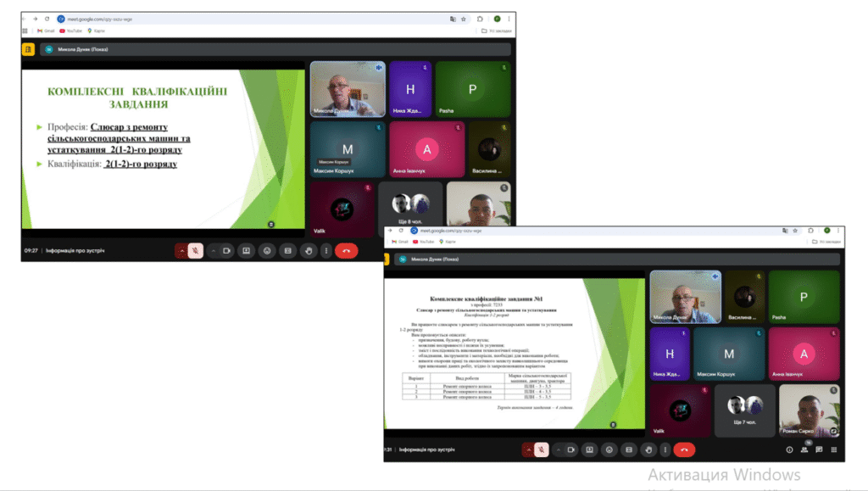Click 'Інформація про зустріч' in upper-left window
The image size is (868, 491).
(x=81, y=251)
